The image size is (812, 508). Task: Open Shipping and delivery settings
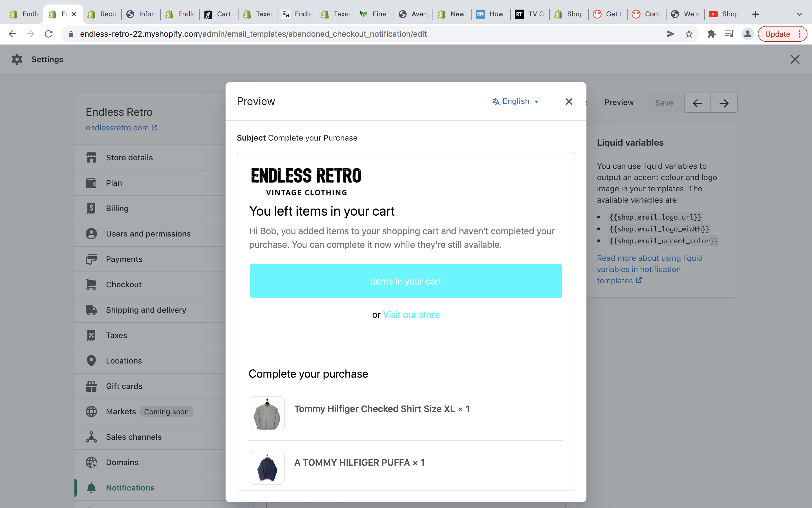(x=150, y=310)
